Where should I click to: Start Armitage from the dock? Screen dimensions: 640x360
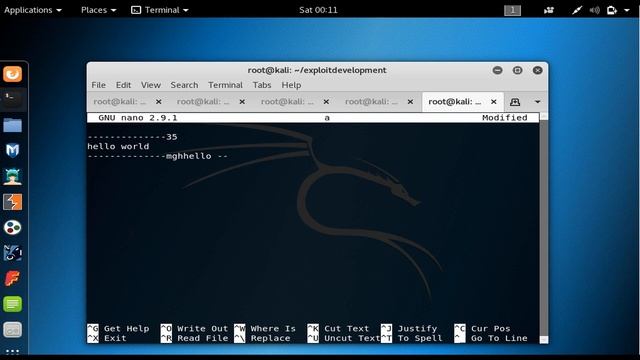point(13,176)
